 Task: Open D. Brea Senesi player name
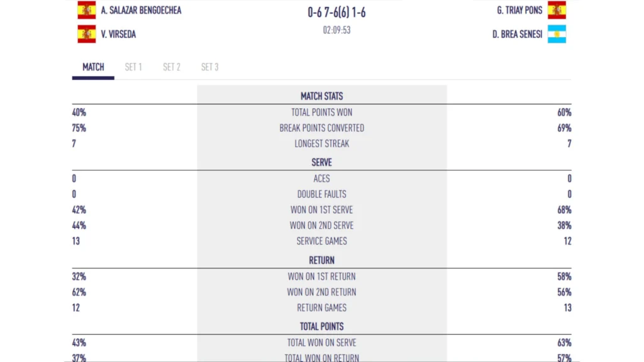pos(517,34)
